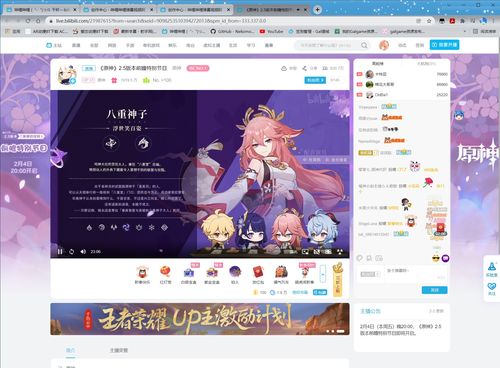Click the pink event badge beside title
The width and height of the screenshot is (500, 368).
click(198, 68)
